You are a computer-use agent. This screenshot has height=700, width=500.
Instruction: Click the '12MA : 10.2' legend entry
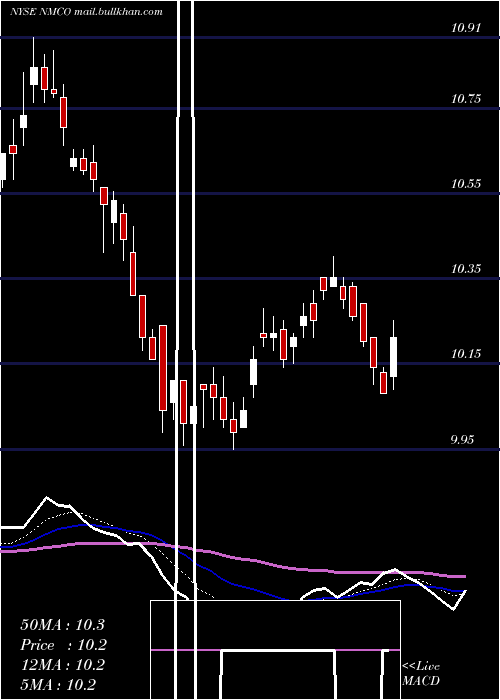coord(62,665)
